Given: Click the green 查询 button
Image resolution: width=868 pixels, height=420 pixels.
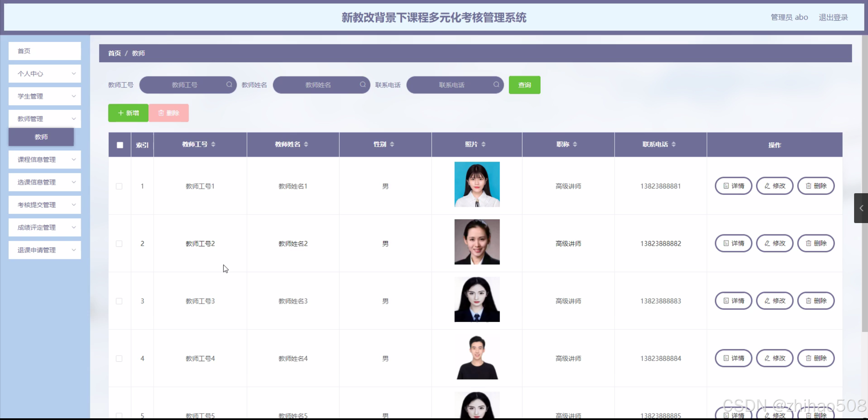Looking at the screenshot, I should click(x=524, y=85).
